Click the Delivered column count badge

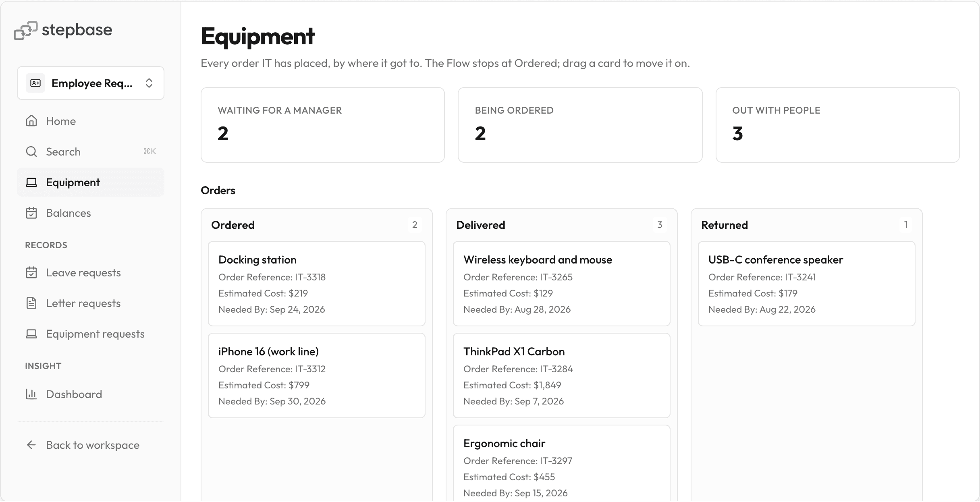660,225
